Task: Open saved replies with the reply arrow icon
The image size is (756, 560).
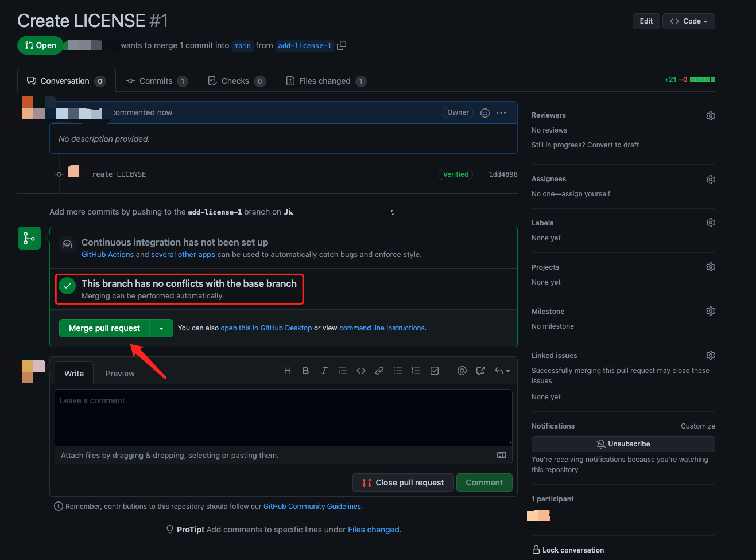Action: [499, 371]
